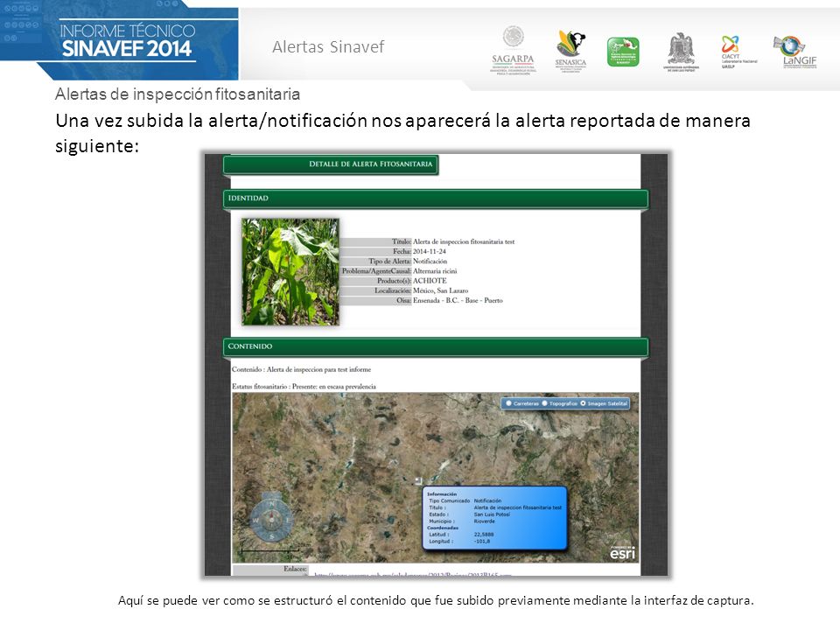Click the 'Rioverde' municipality in popup
This screenshot has height=630, width=840.
(x=484, y=521)
